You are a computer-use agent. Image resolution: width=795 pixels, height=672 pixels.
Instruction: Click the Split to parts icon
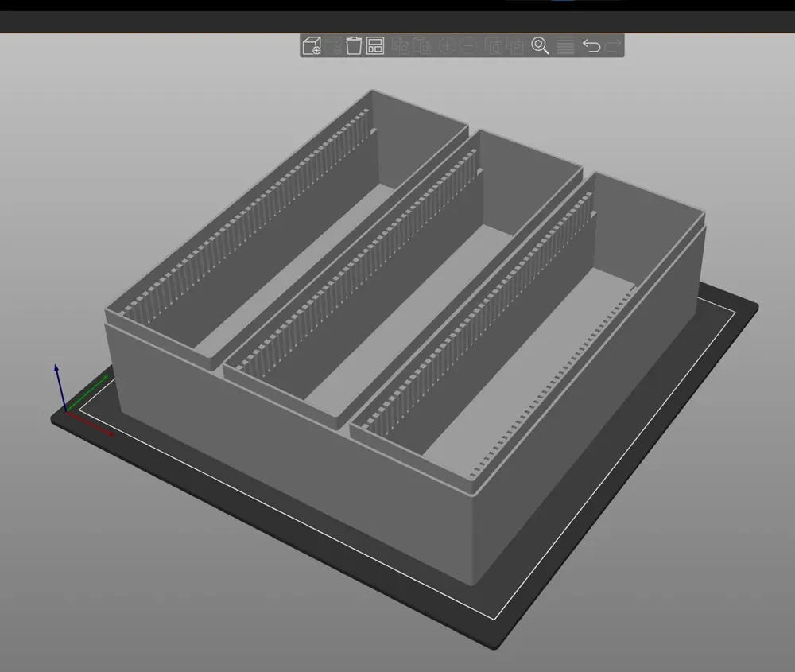click(x=515, y=45)
